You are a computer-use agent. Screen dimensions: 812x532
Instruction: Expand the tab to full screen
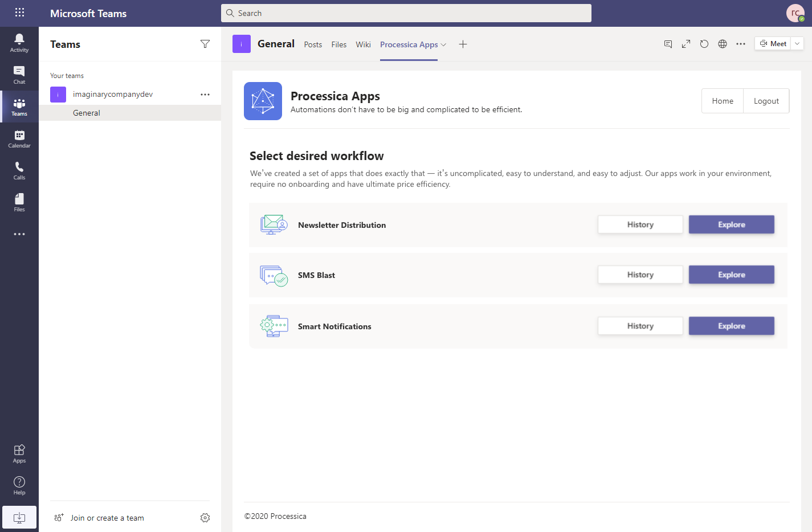click(x=686, y=44)
